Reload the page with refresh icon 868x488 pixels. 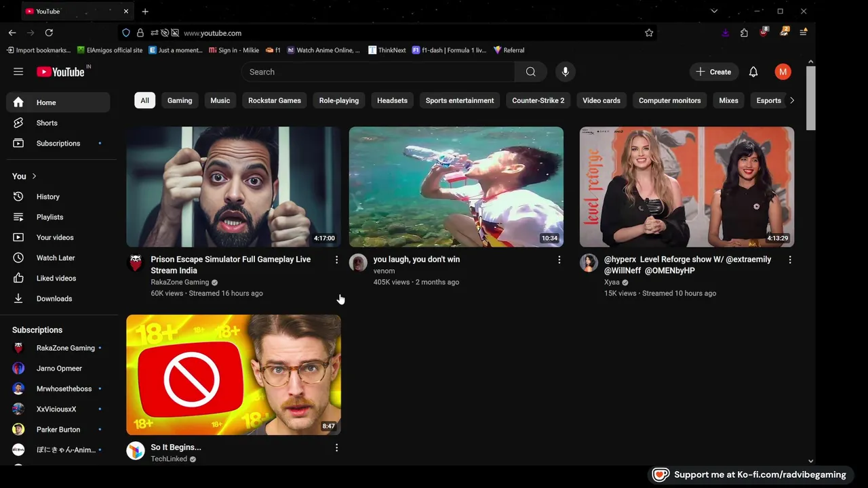click(49, 33)
